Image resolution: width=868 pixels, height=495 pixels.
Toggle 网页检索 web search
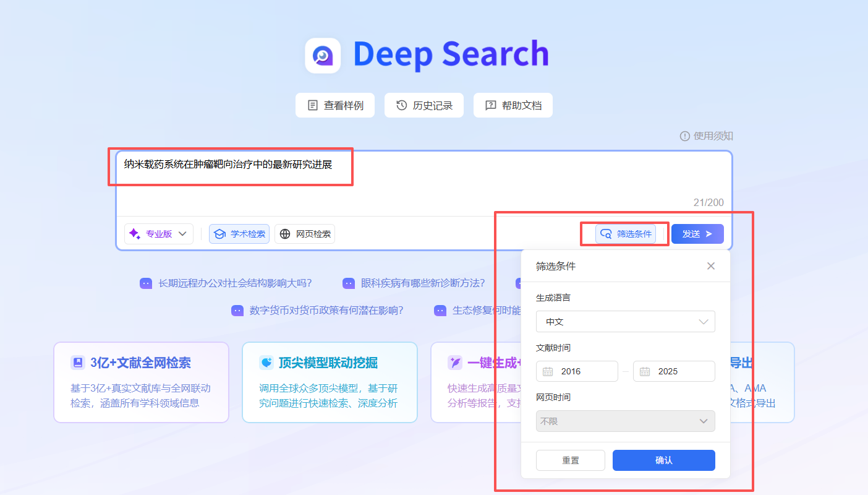[x=305, y=234]
